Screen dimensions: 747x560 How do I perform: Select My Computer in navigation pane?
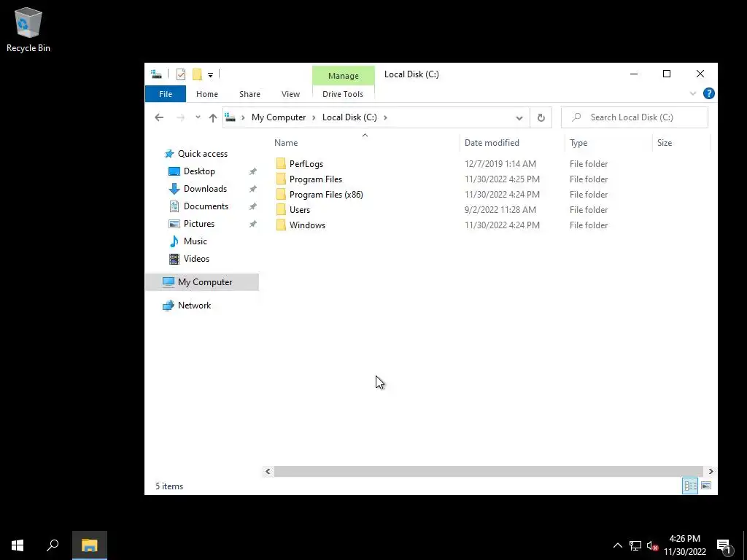point(202,282)
